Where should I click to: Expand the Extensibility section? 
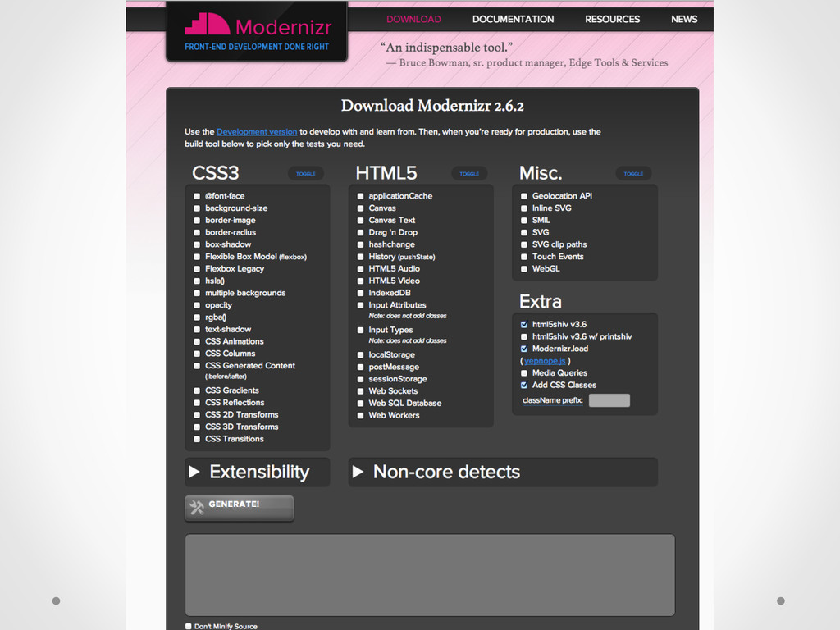[x=257, y=472]
